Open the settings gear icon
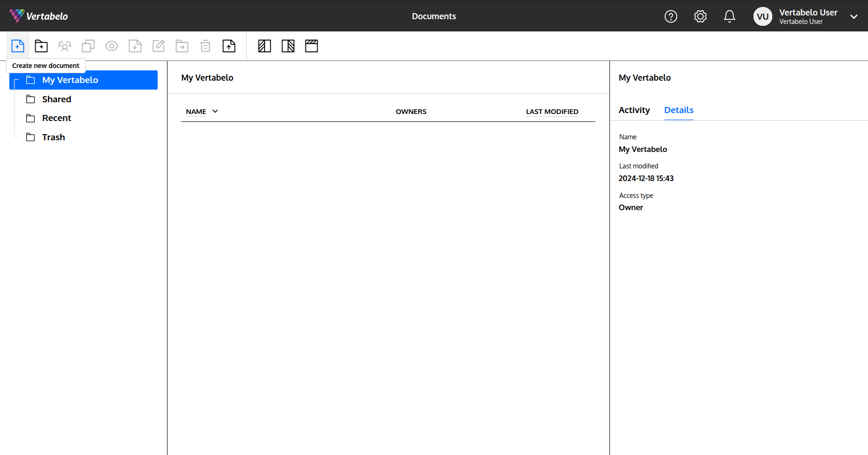 (x=700, y=16)
